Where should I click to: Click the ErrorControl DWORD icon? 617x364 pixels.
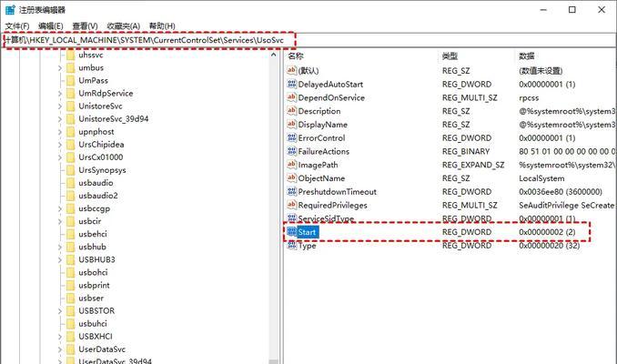pyautogui.click(x=291, y=137)
